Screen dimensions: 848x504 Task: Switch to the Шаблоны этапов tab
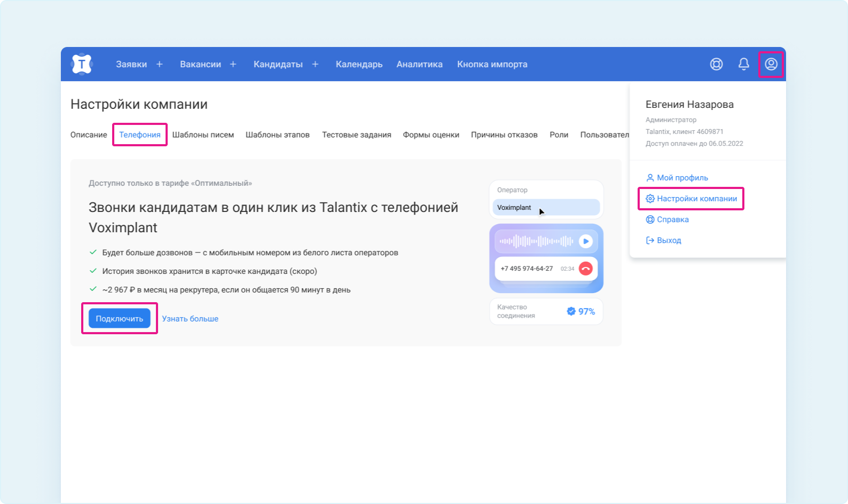278,135
